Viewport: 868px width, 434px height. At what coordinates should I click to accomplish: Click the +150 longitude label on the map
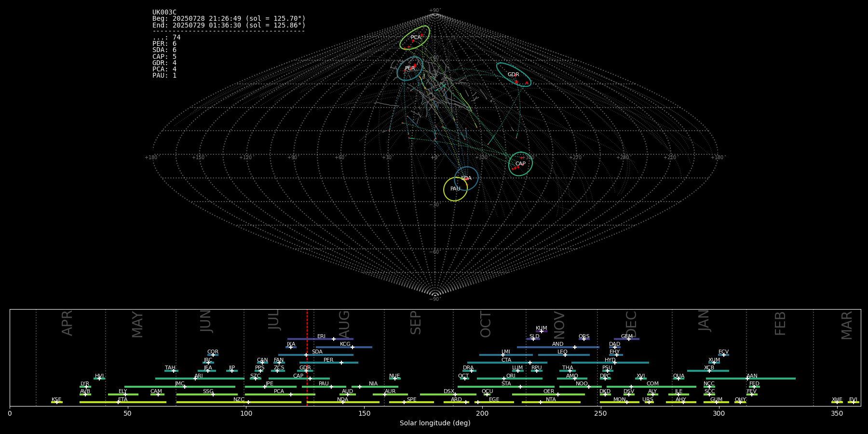198,157
